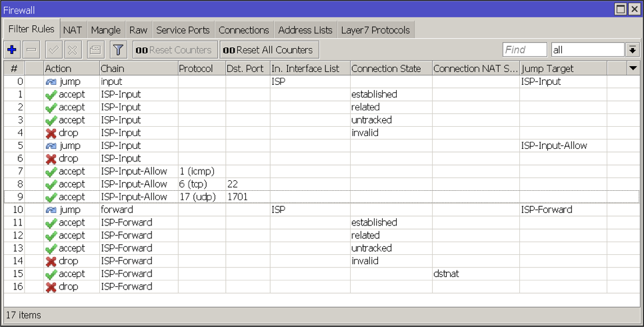
Task: Click the Reset All Counters button
Action: (269, 50)
